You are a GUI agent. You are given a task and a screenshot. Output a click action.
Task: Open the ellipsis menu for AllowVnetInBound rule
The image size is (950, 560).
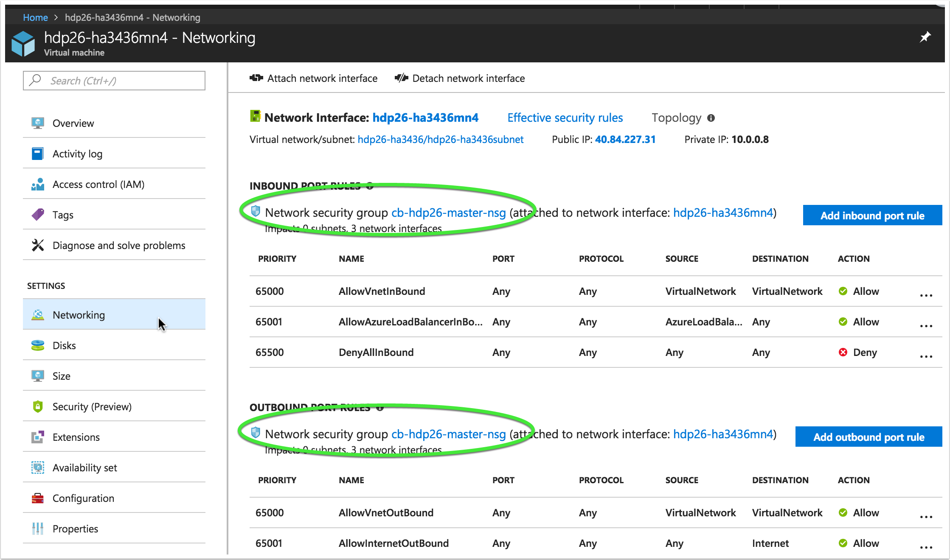[926, 296]
